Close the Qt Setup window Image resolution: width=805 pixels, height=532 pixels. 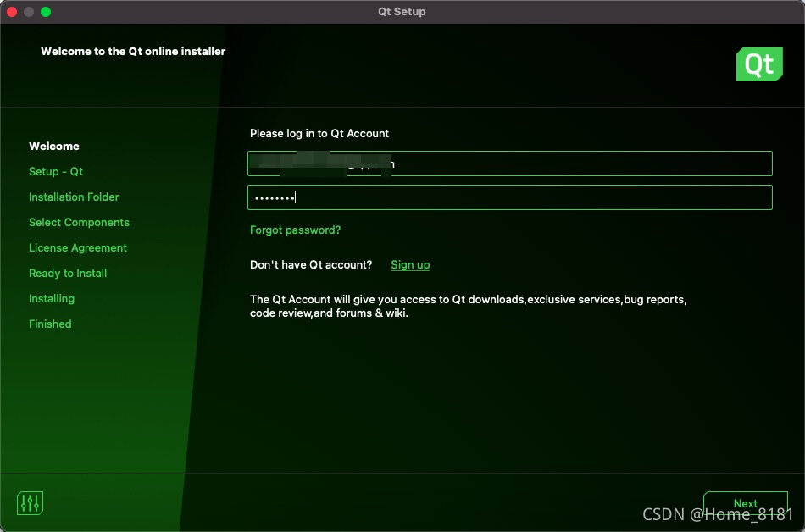(x=12, y=12)
